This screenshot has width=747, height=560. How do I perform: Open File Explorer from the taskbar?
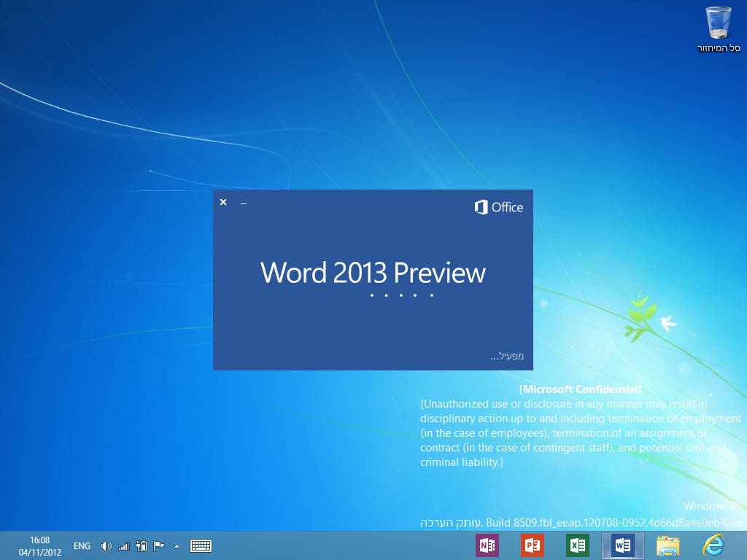pos(667,545)
